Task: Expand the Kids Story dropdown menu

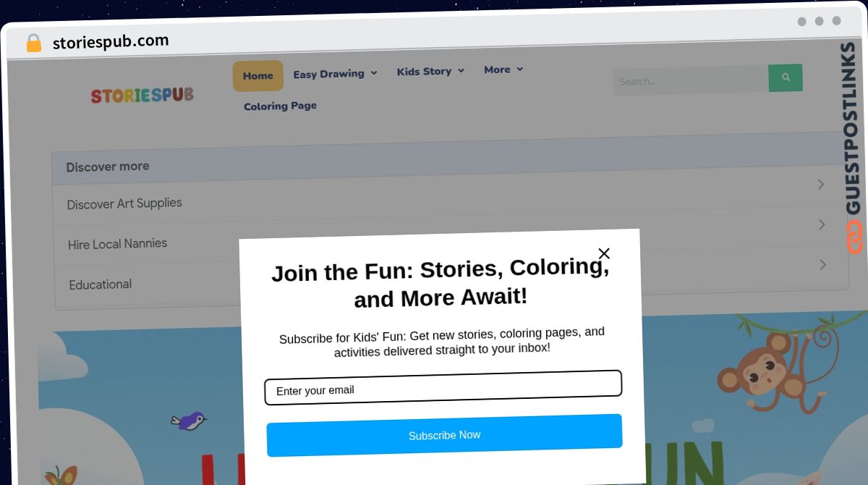Action: pos(430,71)
